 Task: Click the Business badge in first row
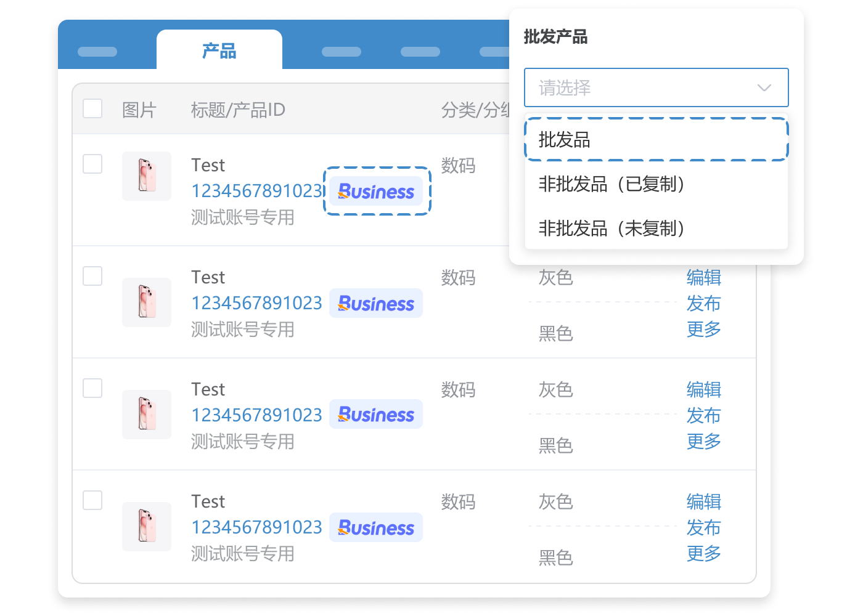(376, 192)
